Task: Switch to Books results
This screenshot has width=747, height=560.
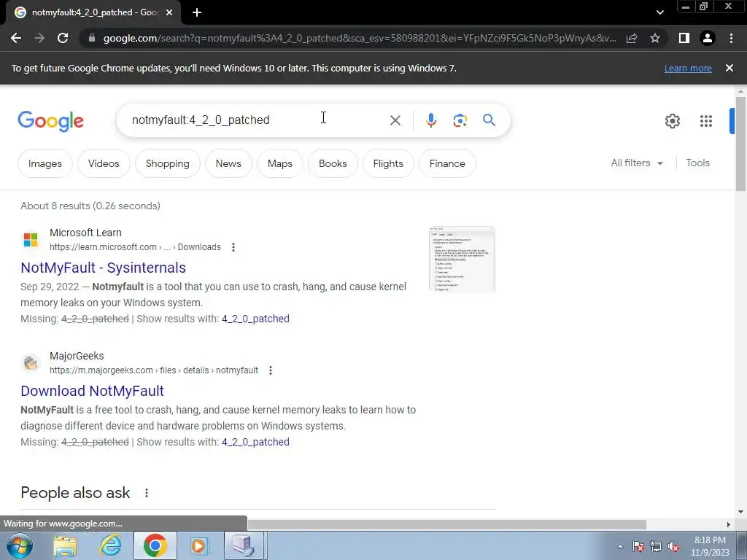Action: pyautogui.click(x=333, y=163)
